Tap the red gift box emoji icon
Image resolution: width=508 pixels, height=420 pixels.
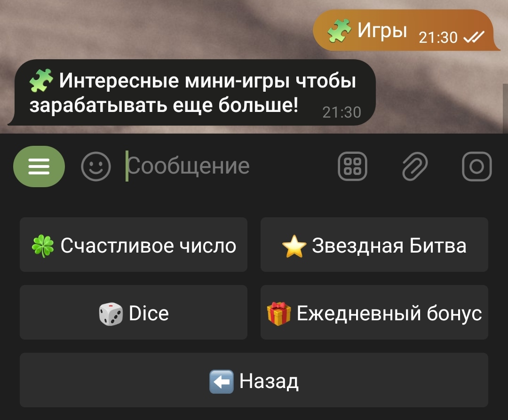pyautogui.click(x=278, y=314)
